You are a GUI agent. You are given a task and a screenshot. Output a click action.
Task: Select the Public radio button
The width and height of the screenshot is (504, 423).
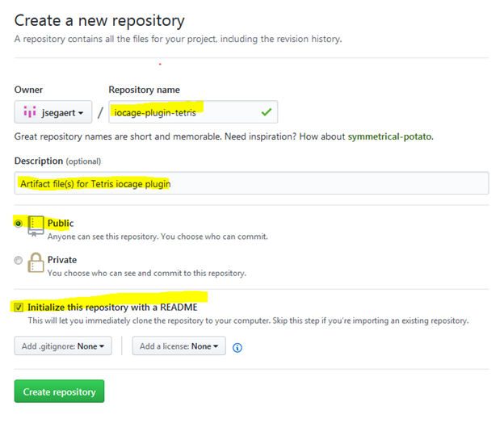click(19, 224)
